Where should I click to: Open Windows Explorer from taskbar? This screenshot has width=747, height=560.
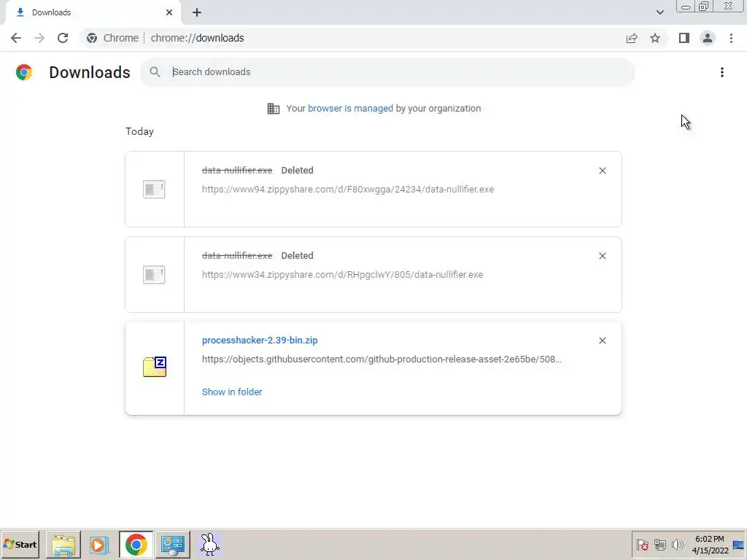pyautogui.click(x=63, y=544)
